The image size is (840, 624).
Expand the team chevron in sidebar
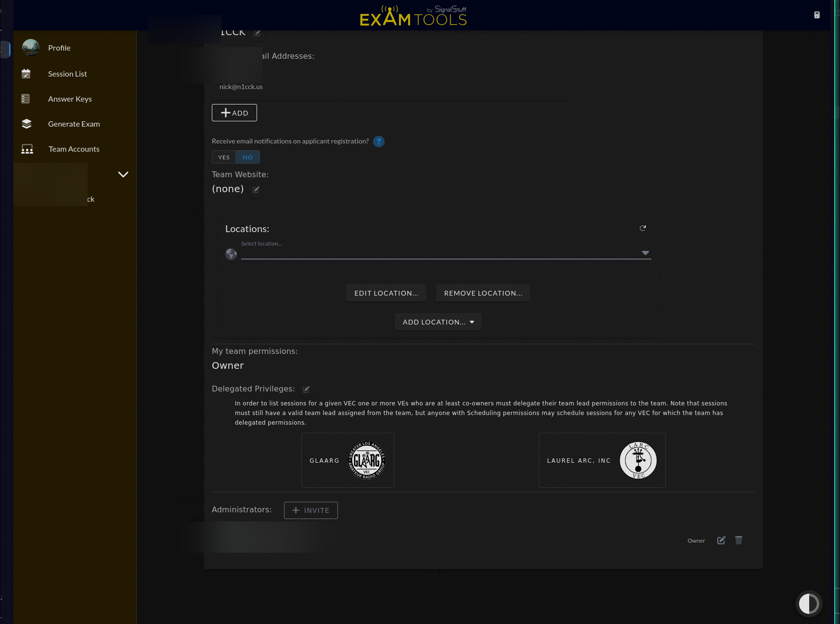click(123, 174)
